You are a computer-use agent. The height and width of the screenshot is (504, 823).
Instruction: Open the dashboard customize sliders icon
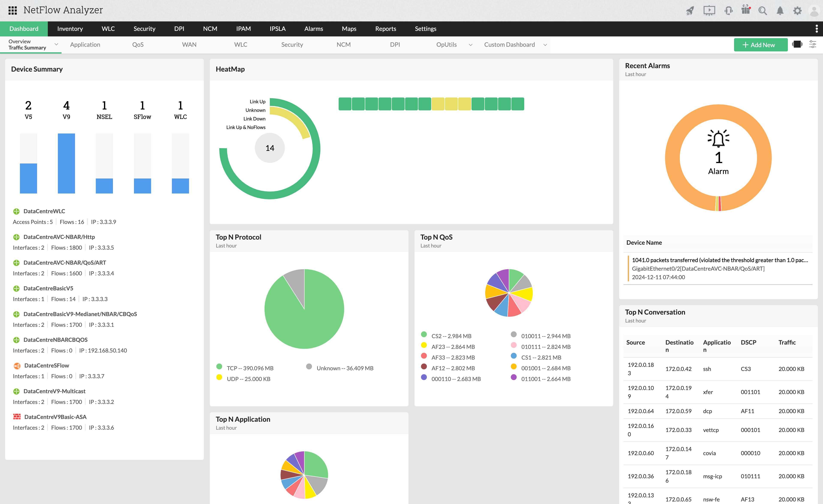813,44
